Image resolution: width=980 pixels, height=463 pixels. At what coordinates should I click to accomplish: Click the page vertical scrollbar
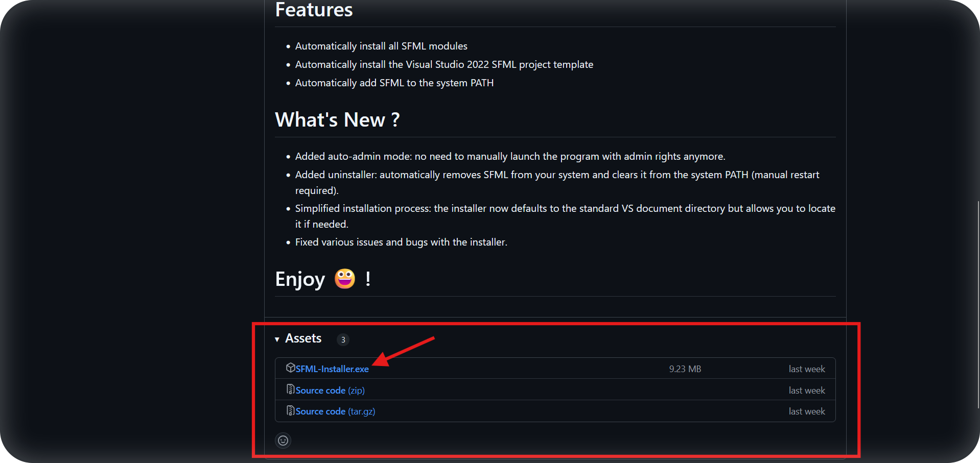[978, 304]
